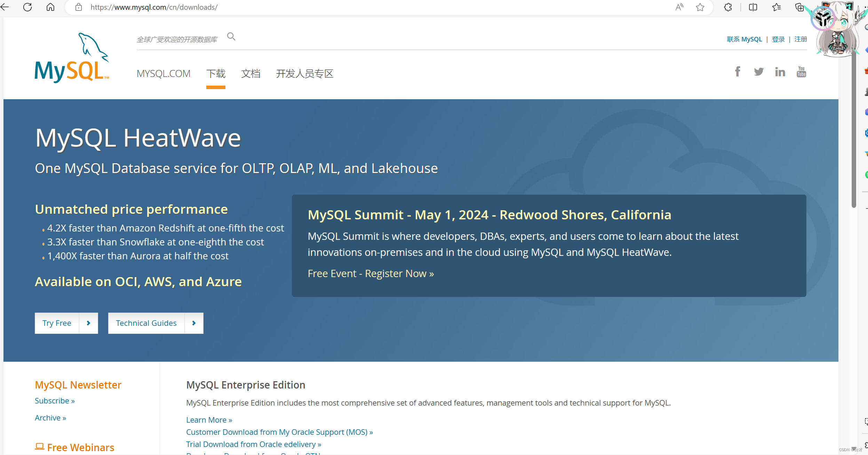Open collections icon in toolbar
The width and height of the screenshot is (868, 455).
799,7
